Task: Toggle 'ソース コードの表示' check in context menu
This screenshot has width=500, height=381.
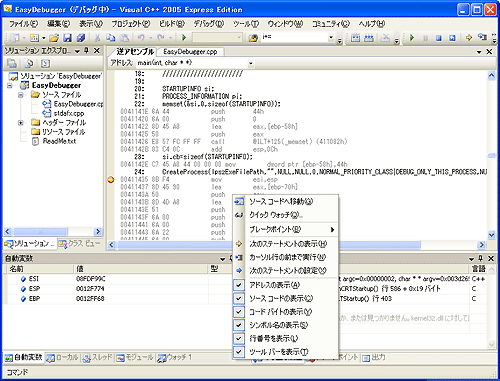Action: click(239, 298)
